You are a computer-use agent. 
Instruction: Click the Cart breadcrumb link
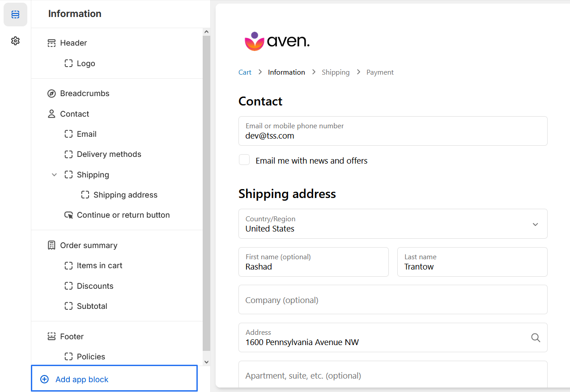(x=245, y=72)
